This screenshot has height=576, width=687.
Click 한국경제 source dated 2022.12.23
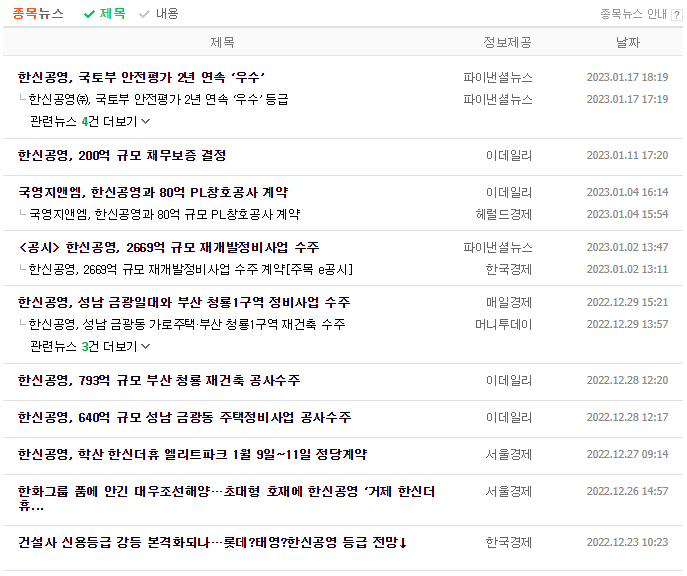click(509, 542)
